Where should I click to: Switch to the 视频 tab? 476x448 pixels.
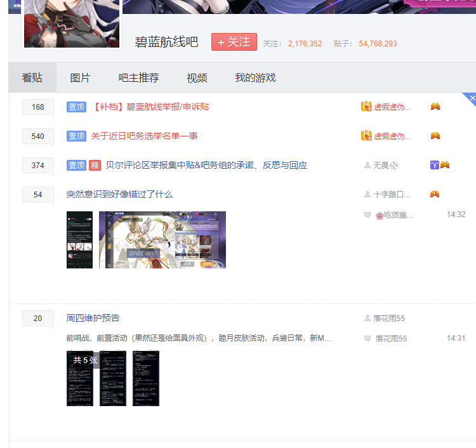[x=197, y=77]
